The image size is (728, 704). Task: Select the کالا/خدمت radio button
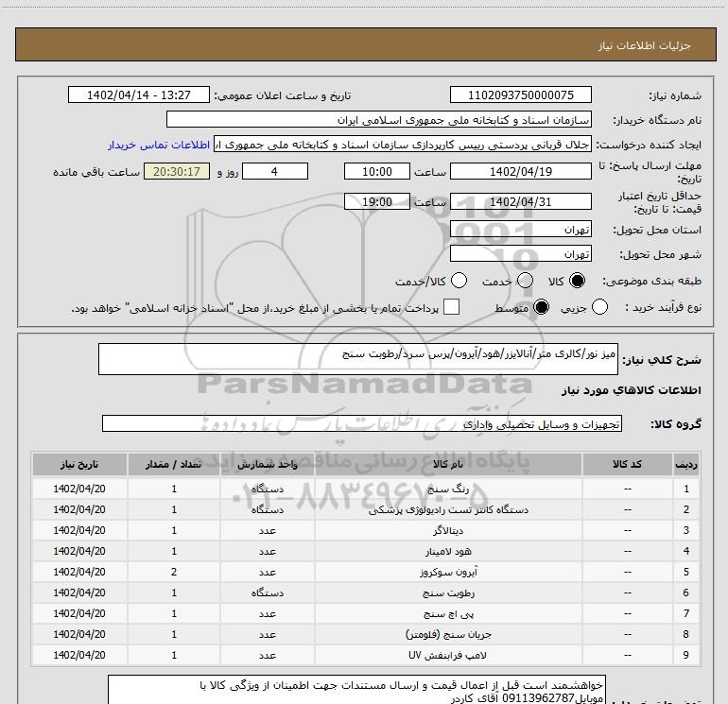(459, 281)
